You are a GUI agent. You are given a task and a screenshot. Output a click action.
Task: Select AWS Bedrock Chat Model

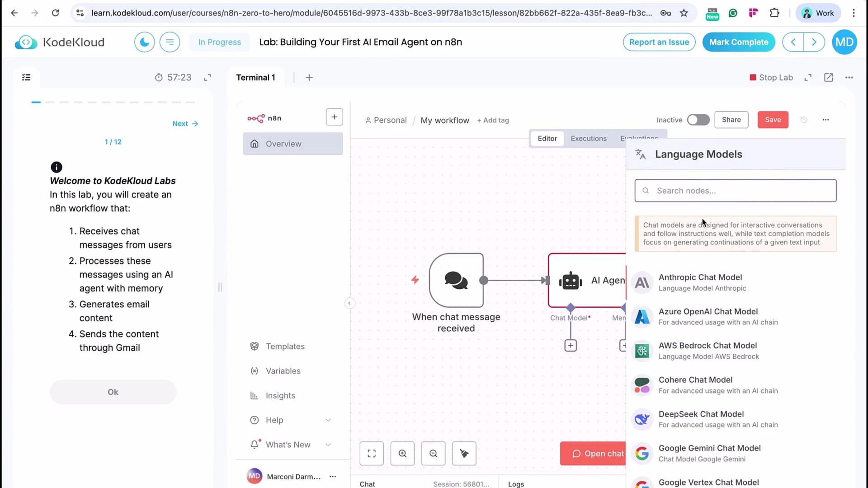point(736,351)
